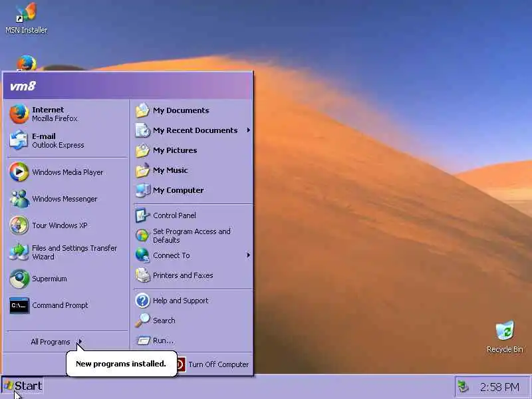532x399 pixels.
Task: Click the Search text label
Action: 164,321
